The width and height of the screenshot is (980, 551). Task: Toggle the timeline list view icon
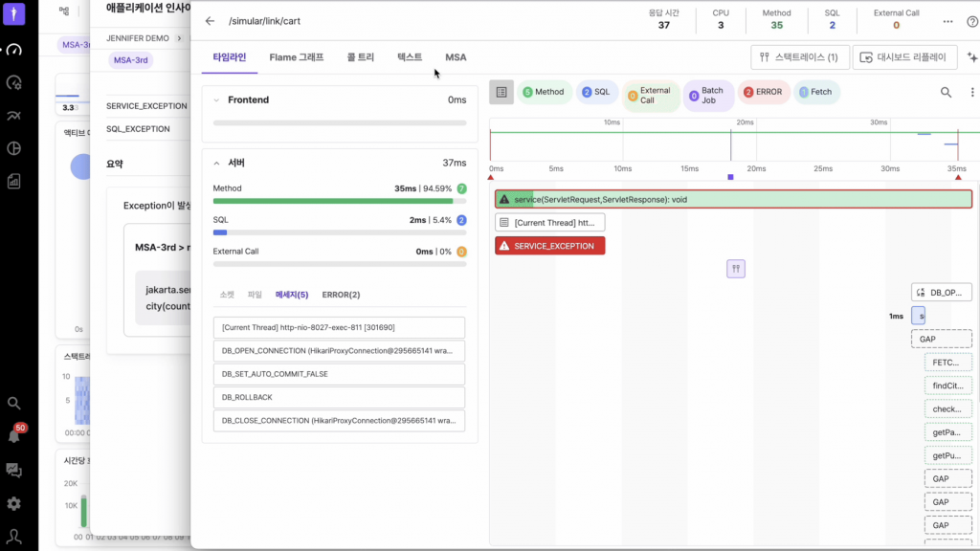(x=501, y=92)
